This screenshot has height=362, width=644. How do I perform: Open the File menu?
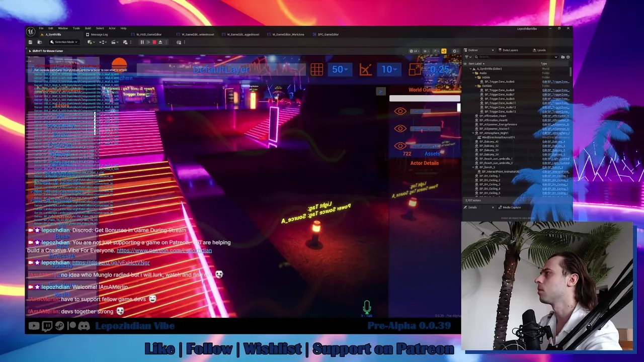click(41, 28)
